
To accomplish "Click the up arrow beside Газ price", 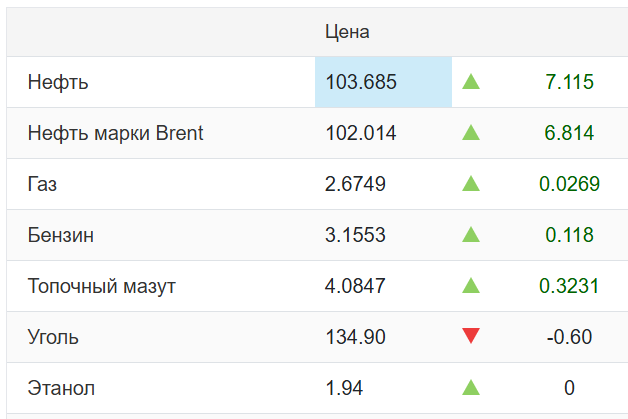I will [471, 184].
